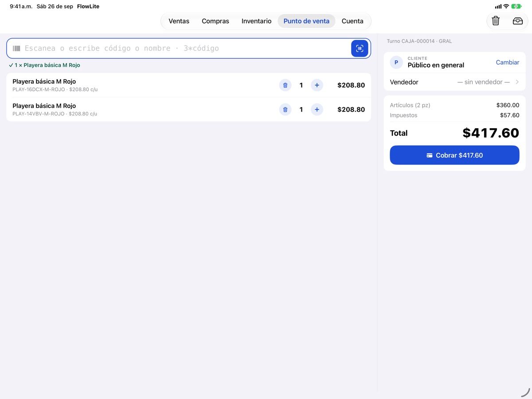Click the PLAY-16DCX-M-ROJO SKU text

[39, 90]
